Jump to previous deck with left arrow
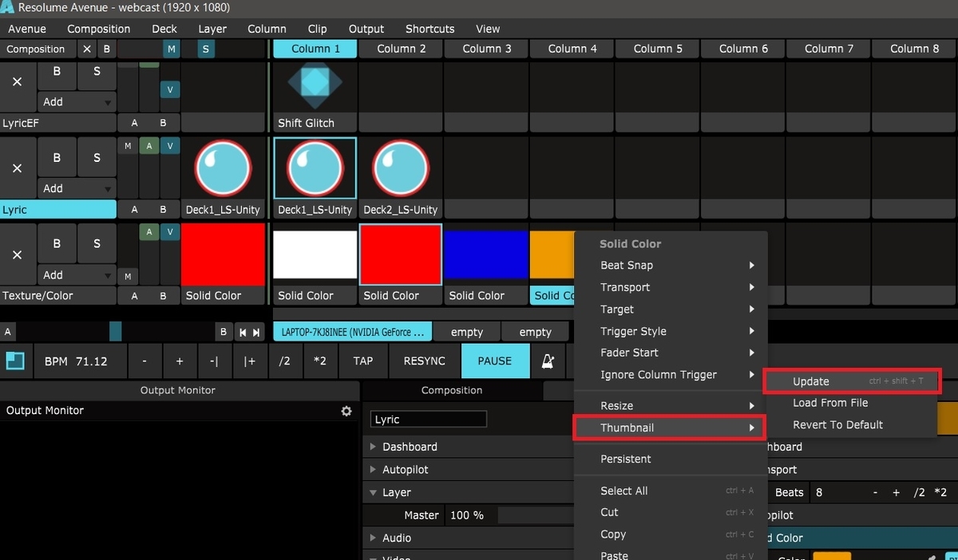 click(x=243, y=333)
